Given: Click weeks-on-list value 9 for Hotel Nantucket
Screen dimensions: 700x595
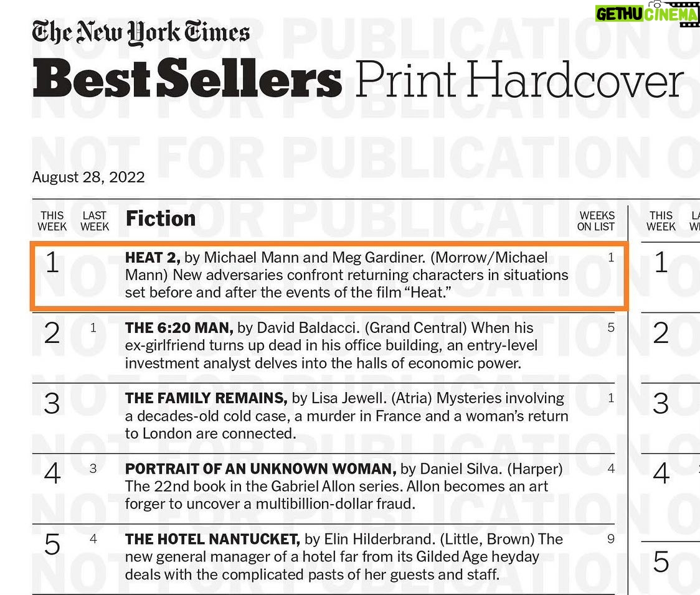Looking at the screenshot, I should click(610, 539).
